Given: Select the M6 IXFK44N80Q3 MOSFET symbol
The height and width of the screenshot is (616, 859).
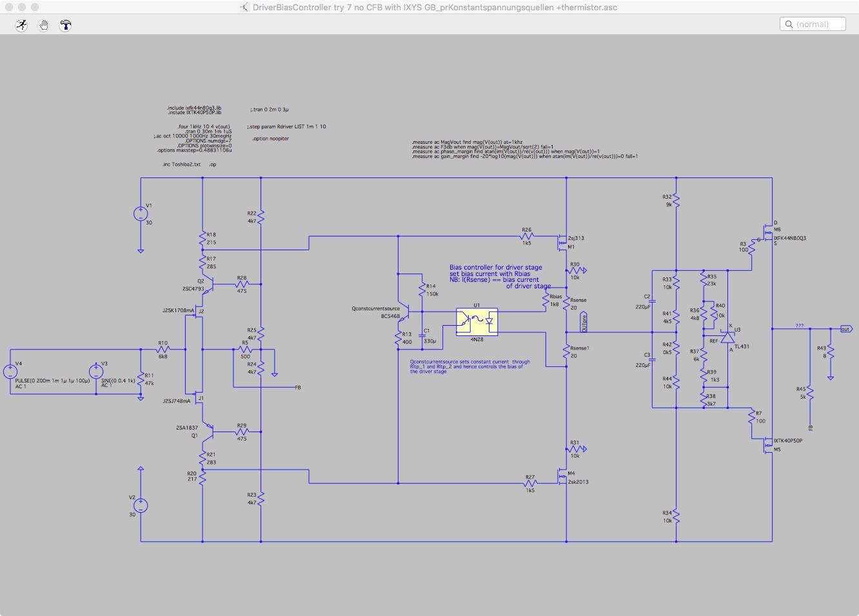Looking at the screenshot, I should (767, 232).
